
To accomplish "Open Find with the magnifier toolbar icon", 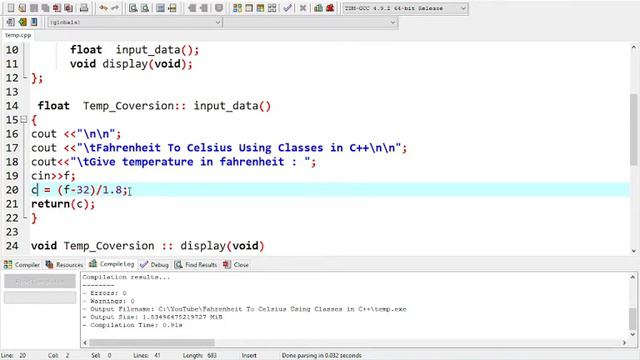I will (x=133, y=8).
